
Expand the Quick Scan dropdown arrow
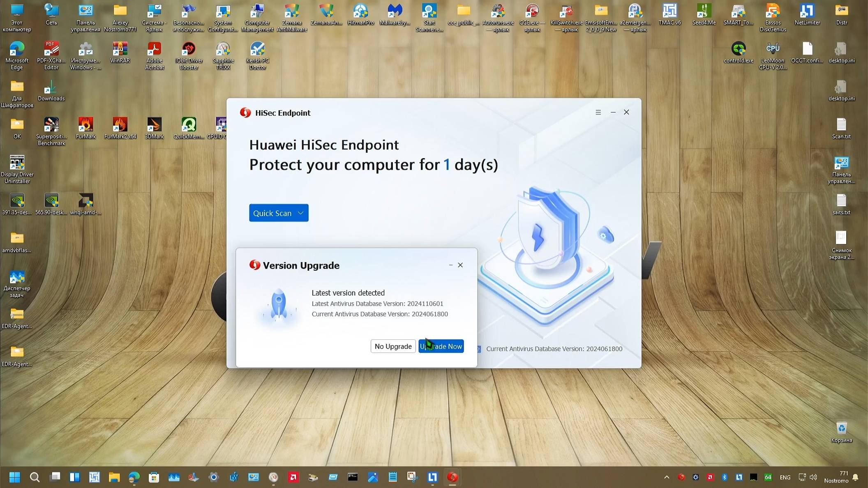(300, 213)
